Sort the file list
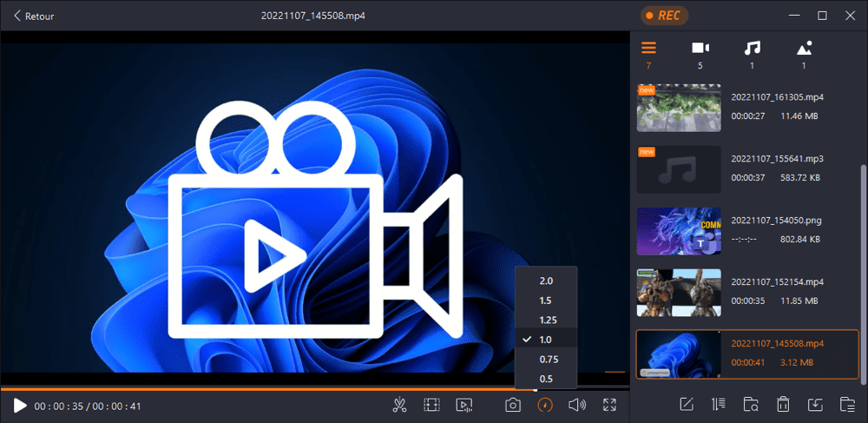The image size is (868, 423). tap(719, 405)
